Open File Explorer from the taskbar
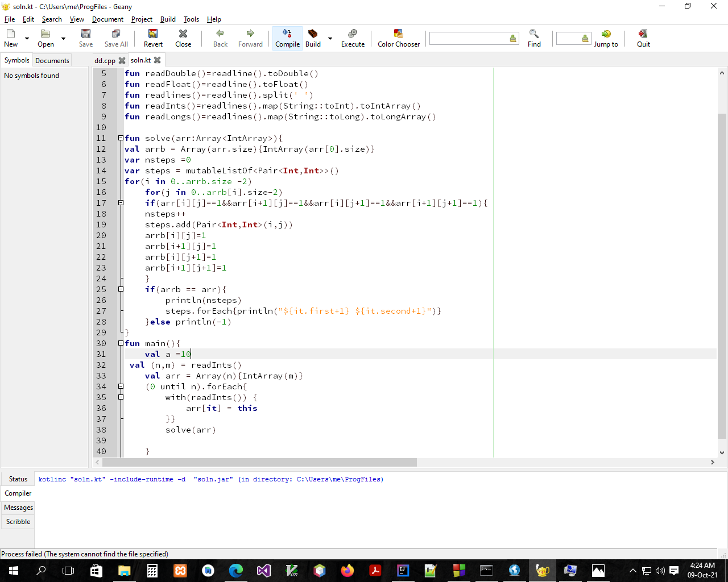This screenshot has width=728, height=582. pos(125,571)
